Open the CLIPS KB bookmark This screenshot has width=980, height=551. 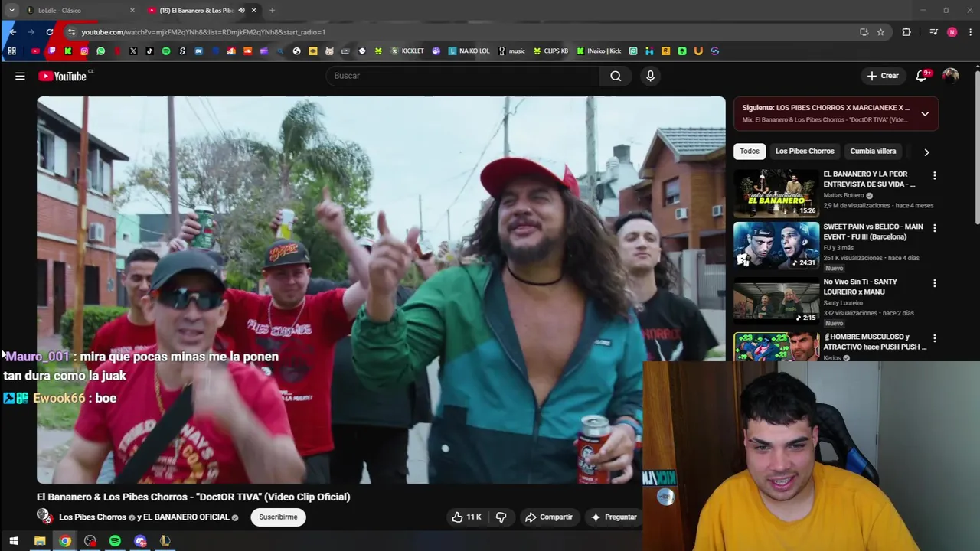coord(550,51)
